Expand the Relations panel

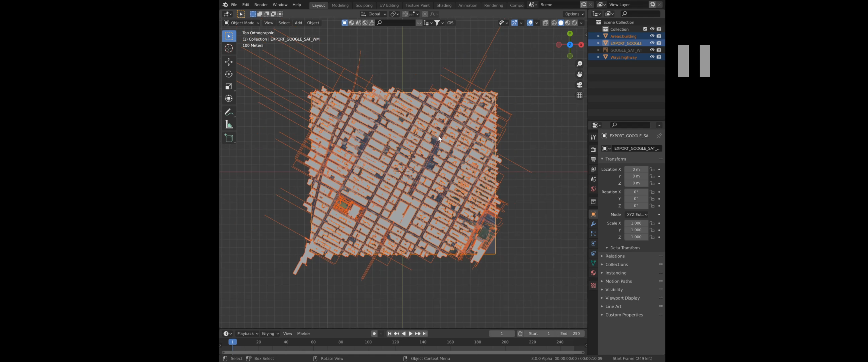click(x=615, y=256)
